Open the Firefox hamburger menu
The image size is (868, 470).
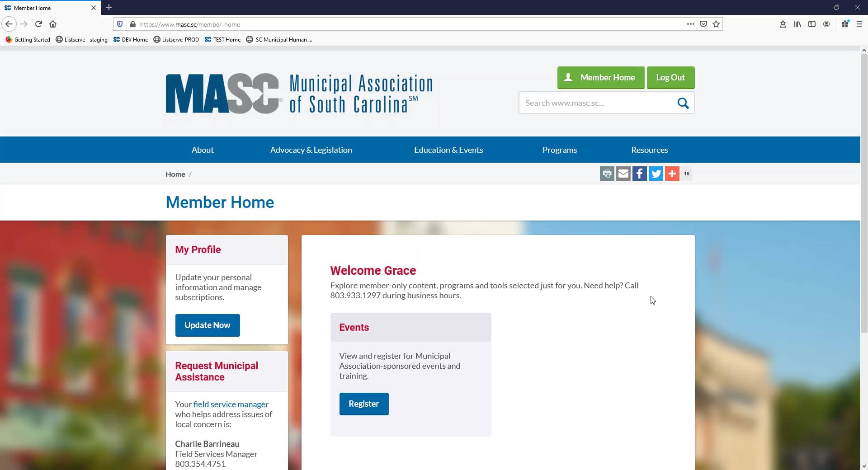860,24
